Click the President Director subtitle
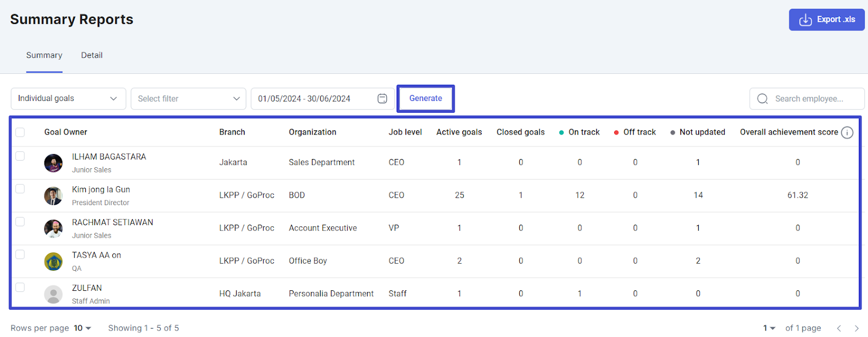 pos(100,203)
